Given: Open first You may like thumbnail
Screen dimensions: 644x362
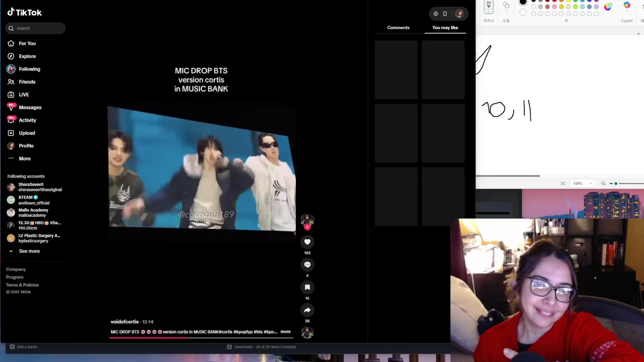Looking at the screenshot, I should coord(396,70).
